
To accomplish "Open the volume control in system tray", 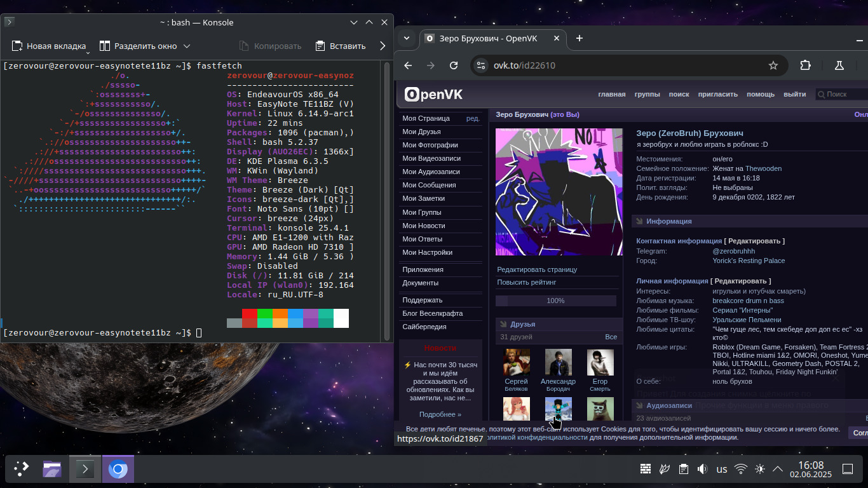I will 702,469.
